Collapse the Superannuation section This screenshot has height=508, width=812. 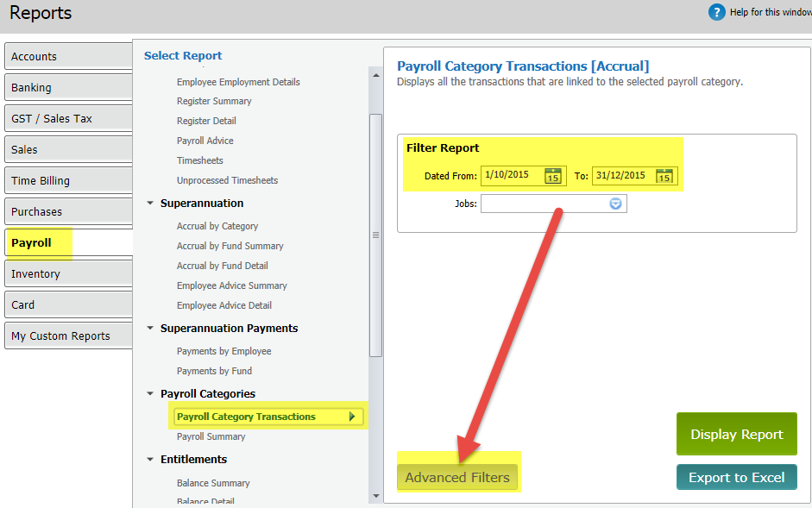click(x=150, y=204)
